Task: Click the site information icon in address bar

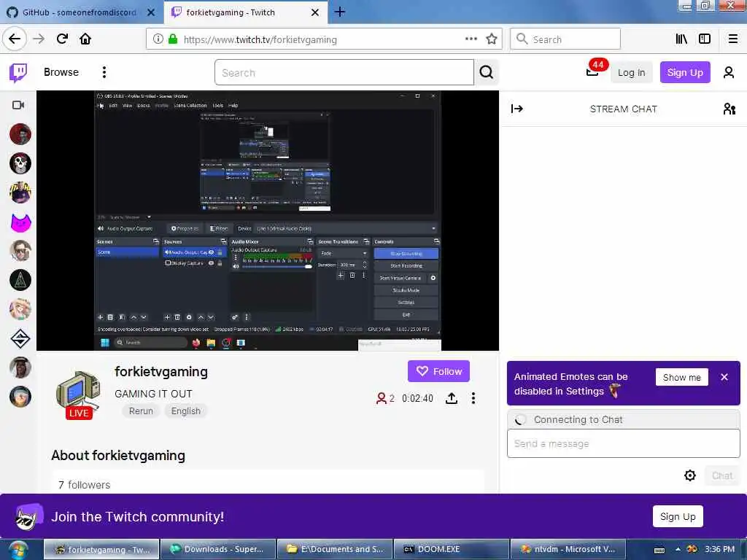Action: [x=158, y=39]
